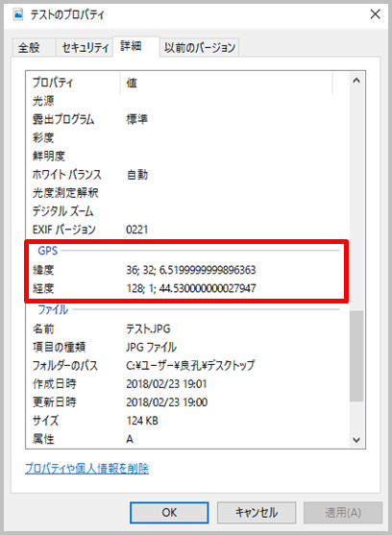This screenshot has height=535, width=392.
Task: Select the 緯度 property label
Action: [43, 270]
